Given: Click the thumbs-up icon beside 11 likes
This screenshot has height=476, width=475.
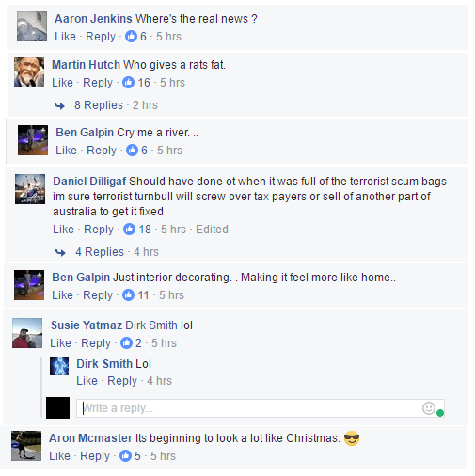Looking at the screenshot, I should 128,295.
